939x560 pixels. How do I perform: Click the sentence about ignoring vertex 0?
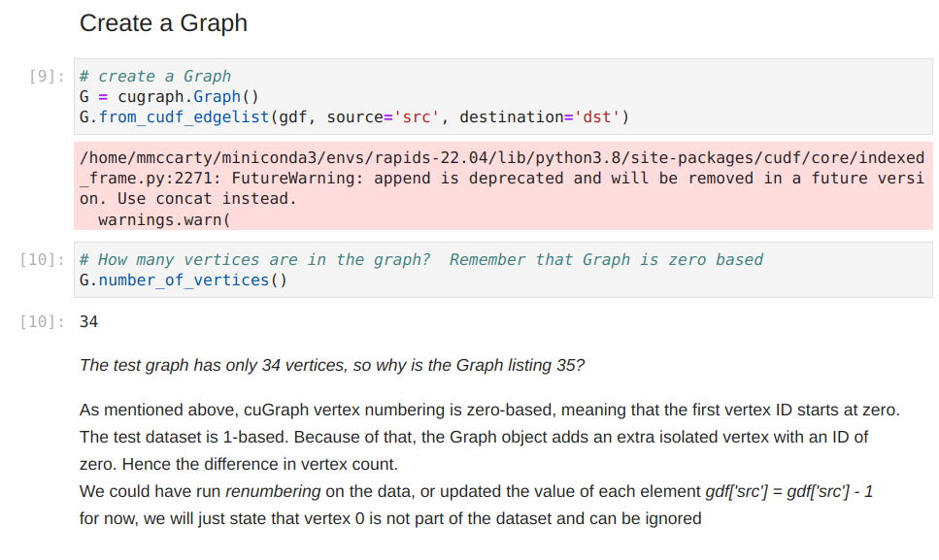388,518
